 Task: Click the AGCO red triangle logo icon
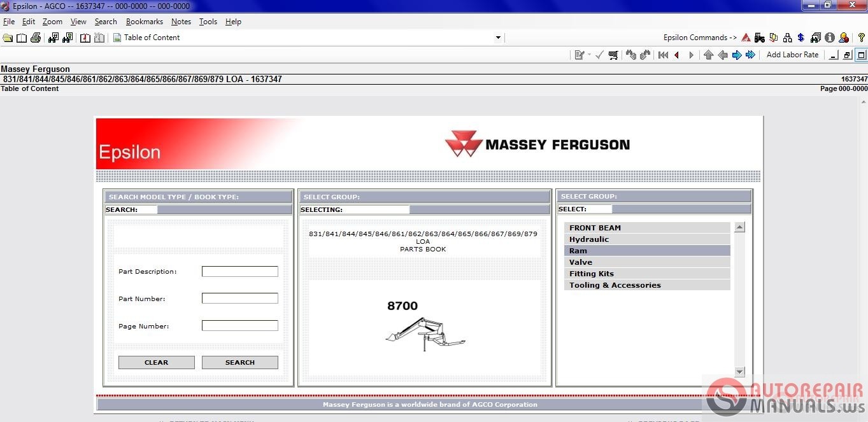point(746,38)
